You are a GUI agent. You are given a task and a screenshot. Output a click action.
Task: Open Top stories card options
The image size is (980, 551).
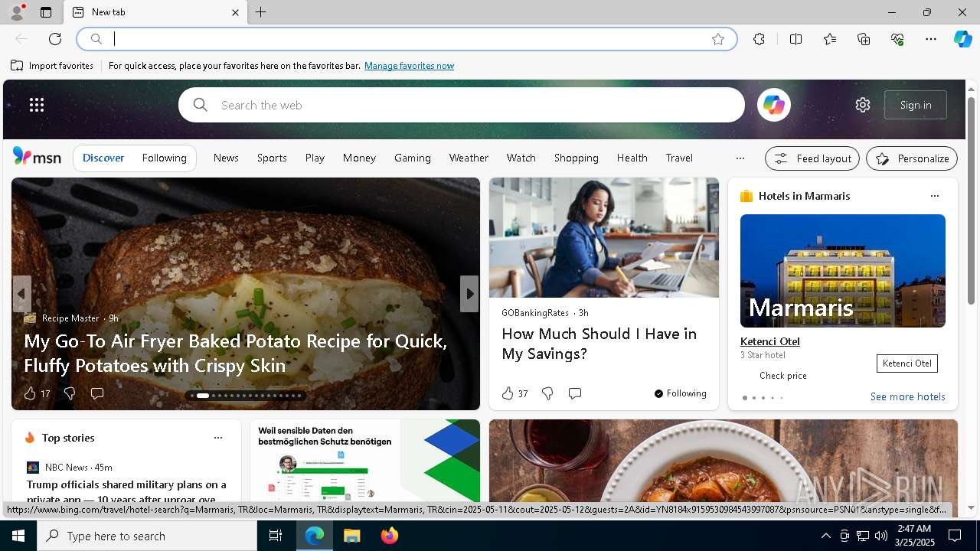tap(218, 438)
